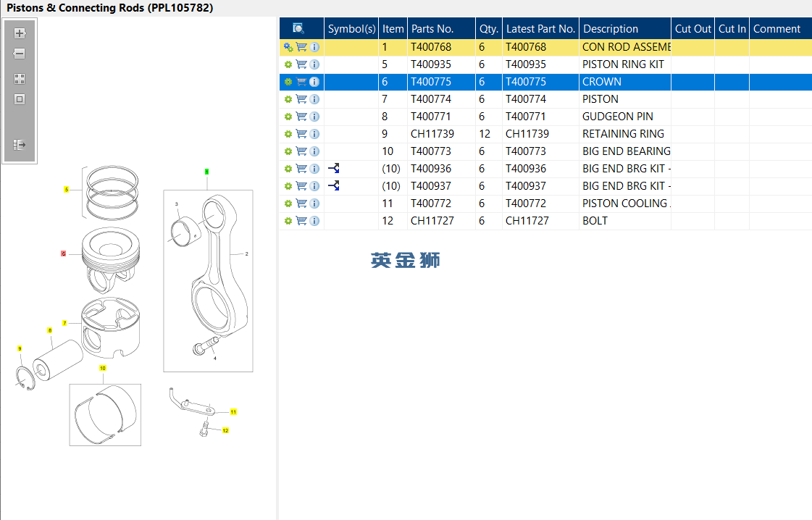The height and width of the screenshot is (520, 812).
Task: Select the PISTON RING KIT description cell
Action: click(625, 64)
